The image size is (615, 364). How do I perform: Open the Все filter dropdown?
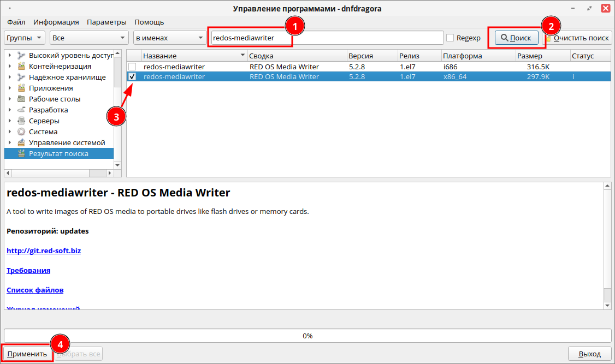click(89, 38)
